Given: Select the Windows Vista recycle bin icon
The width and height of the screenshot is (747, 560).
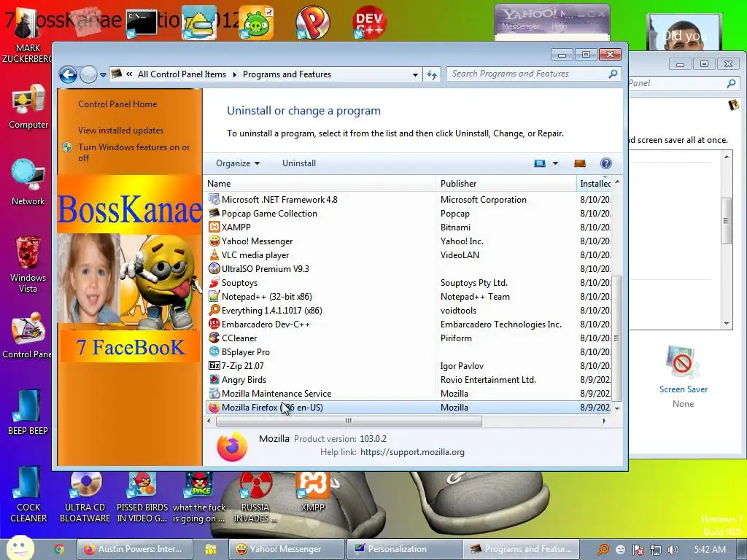Looking at the screenshot, I should pyautogui.click(x=28, y=263).
